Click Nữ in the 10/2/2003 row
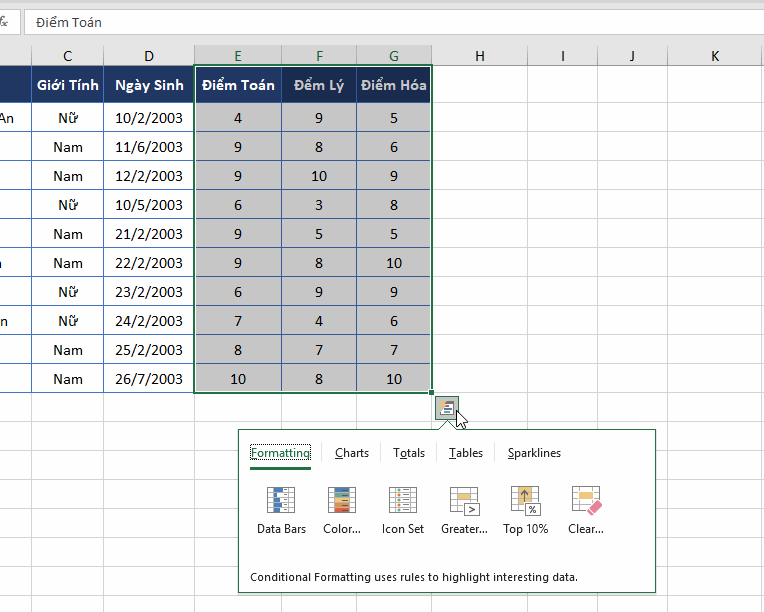This screenshot has width=764, height=612. tap(68, 118)
